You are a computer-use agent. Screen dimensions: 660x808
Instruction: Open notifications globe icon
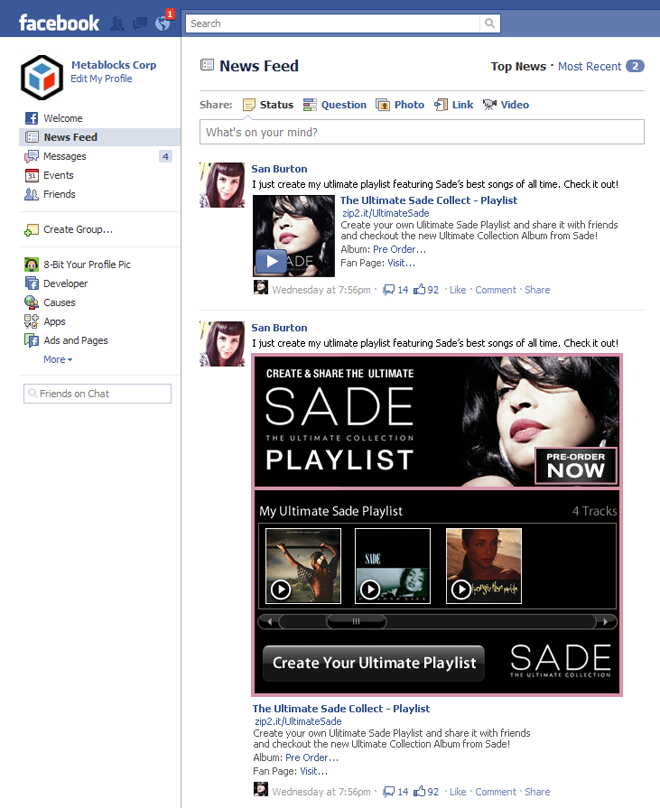pos(162,24)
